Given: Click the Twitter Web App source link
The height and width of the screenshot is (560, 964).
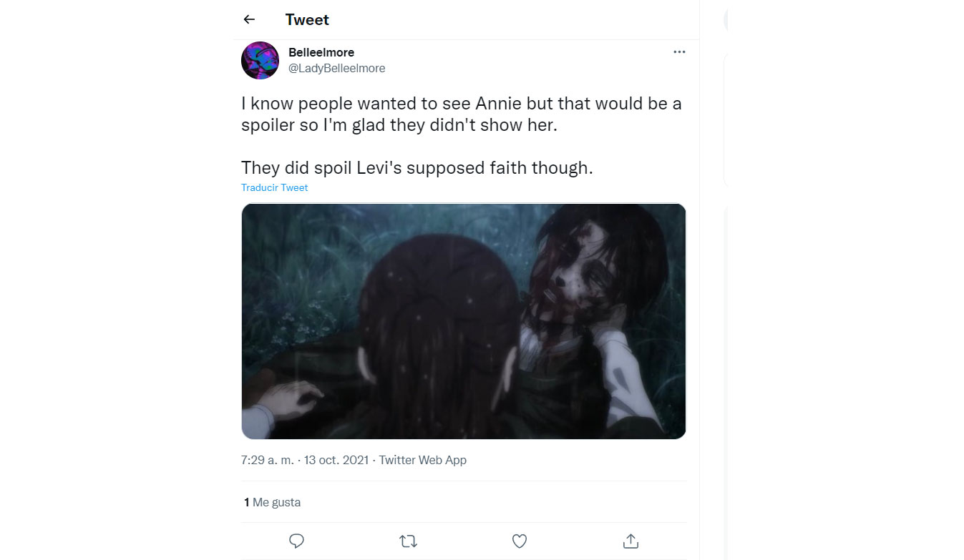Looking at the screenshot, I should [x=423, y=460].
